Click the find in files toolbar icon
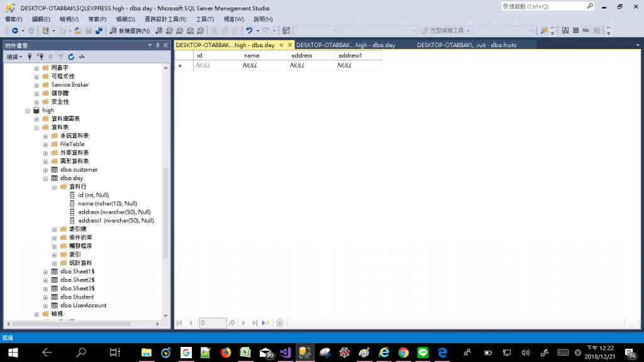The image size is (644, 362). point(544,31)
